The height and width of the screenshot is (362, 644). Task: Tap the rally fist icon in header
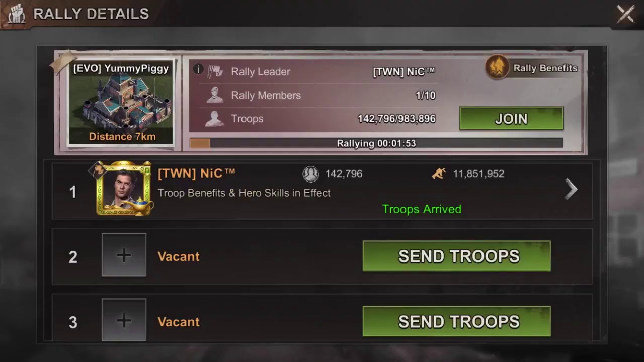click(x=17, y=14)
